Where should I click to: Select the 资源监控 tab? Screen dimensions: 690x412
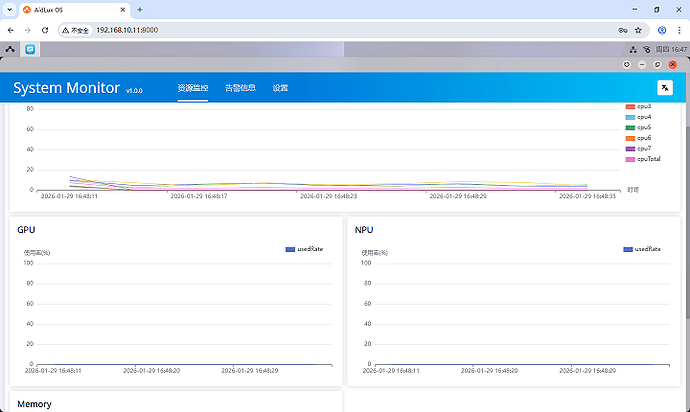[192, 88]
